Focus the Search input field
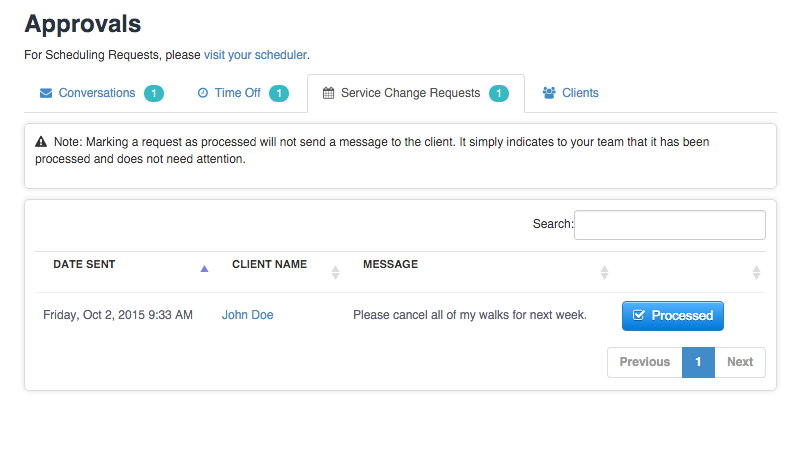807x472 pixels. 670,224
